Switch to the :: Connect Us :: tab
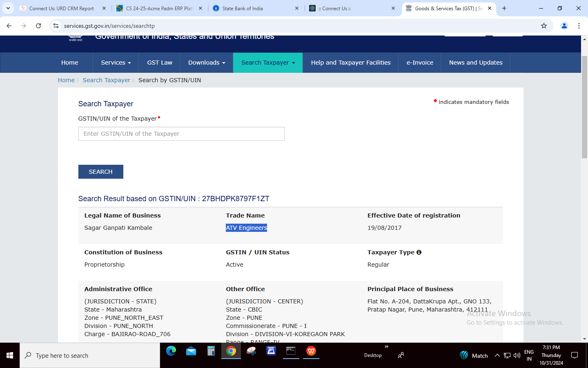The width and height of the screenshot is (588, 368). [x=334, y=8]
